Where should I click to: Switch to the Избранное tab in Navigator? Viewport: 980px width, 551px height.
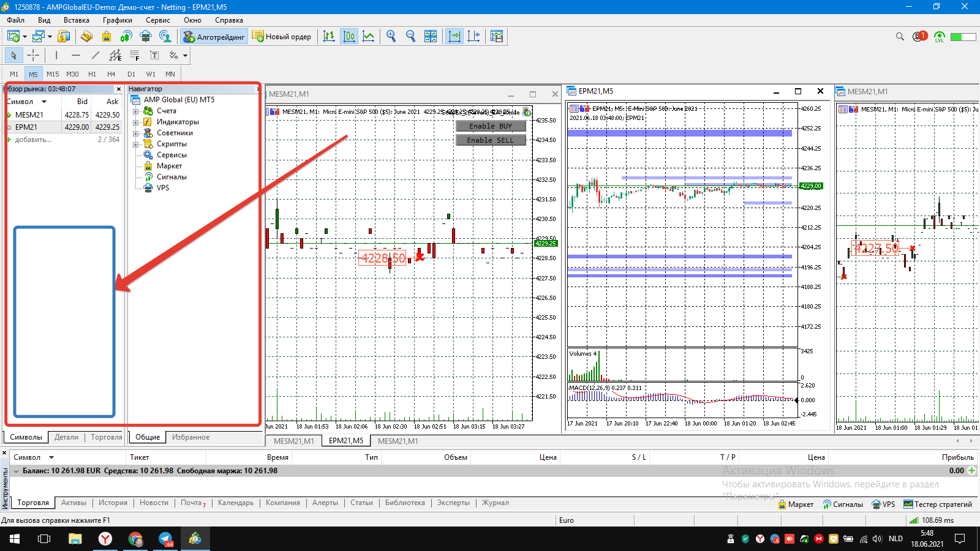[190, 437]
